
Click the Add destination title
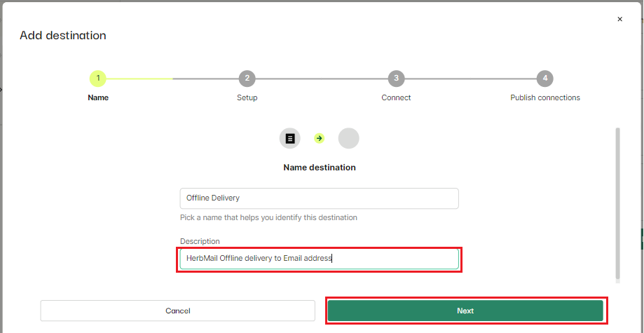point(63,35)
